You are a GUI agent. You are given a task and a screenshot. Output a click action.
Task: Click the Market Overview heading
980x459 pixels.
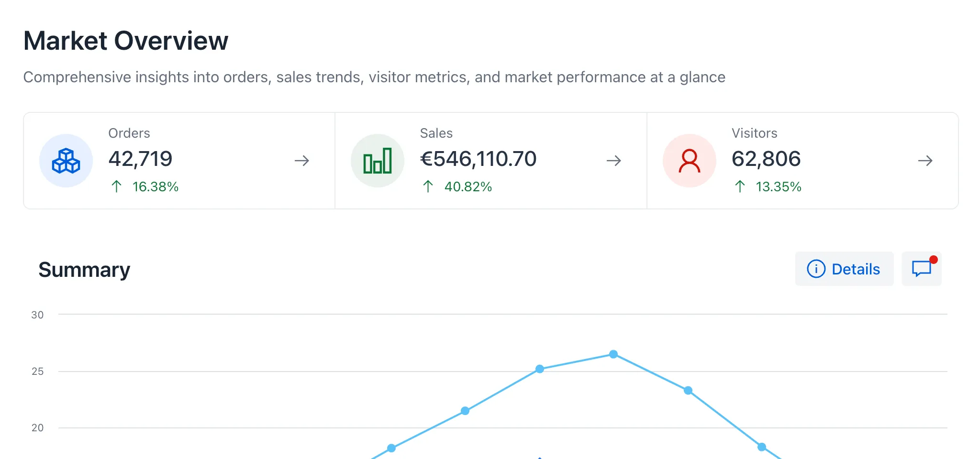[x=126, y=41]
